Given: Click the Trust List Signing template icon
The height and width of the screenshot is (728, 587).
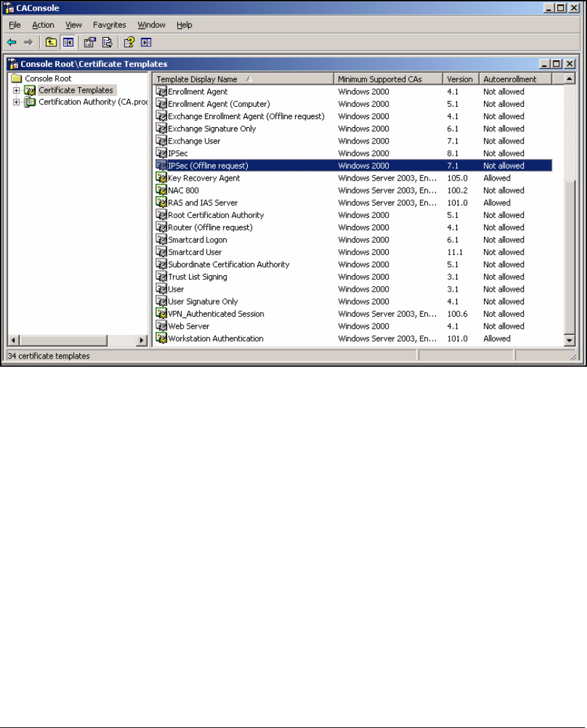Looking at the screenshot, I should click(x=161, y=276).
